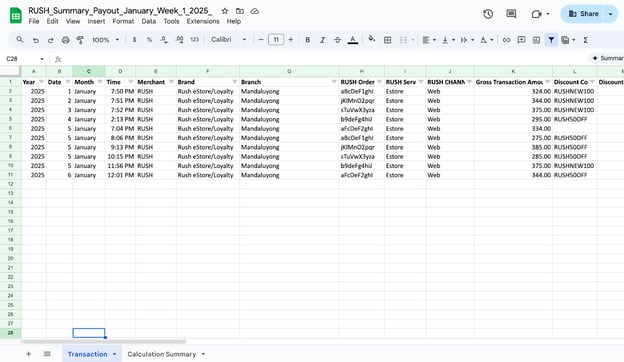Select the 12:01 PM time cell
This screenshot has width=624, height=362.
pos(120,175)
